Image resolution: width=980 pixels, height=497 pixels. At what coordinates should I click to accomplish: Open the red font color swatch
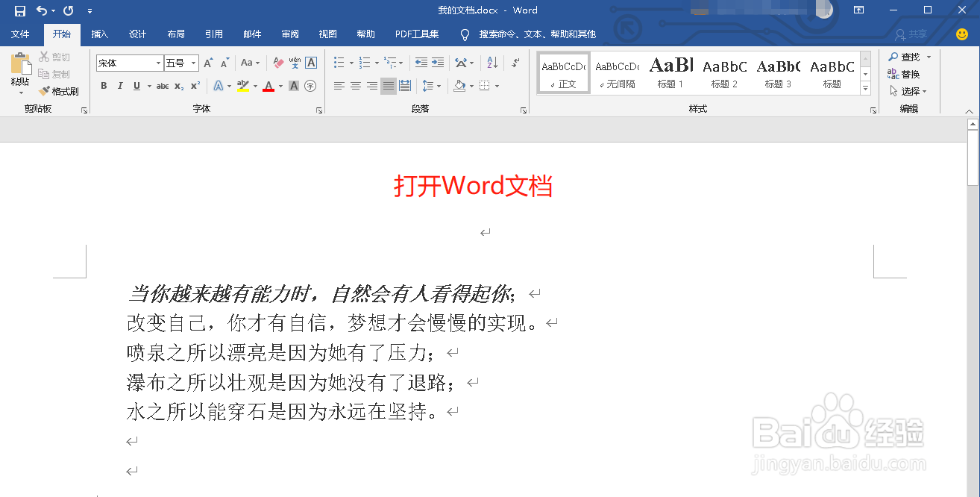click(267, 86)
